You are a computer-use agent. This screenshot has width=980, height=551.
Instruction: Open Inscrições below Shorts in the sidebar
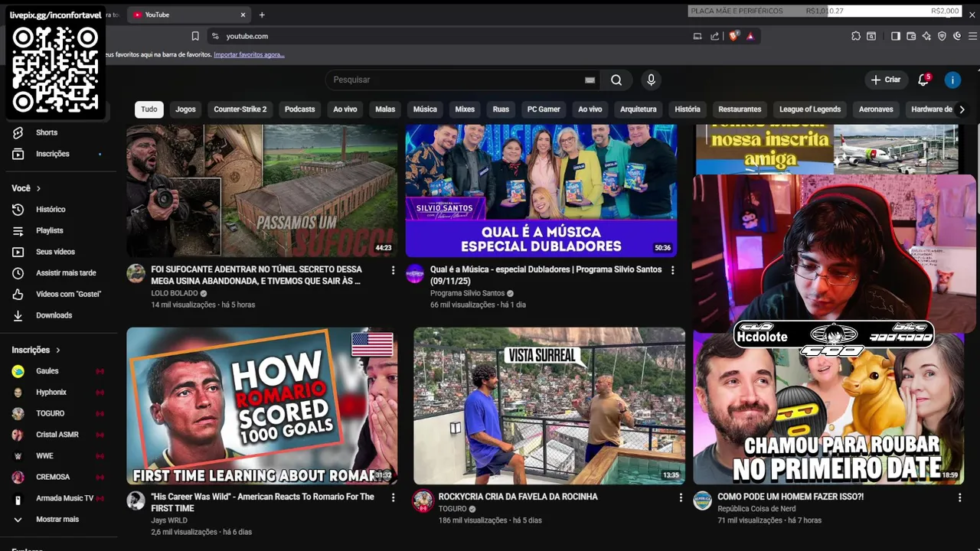click(x=57, y=154)
